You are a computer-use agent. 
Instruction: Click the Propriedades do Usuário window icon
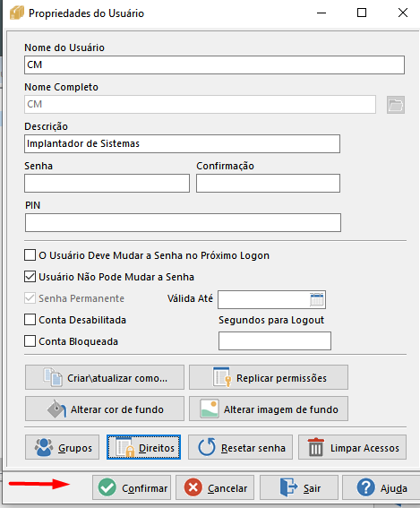tap(17, 13)
